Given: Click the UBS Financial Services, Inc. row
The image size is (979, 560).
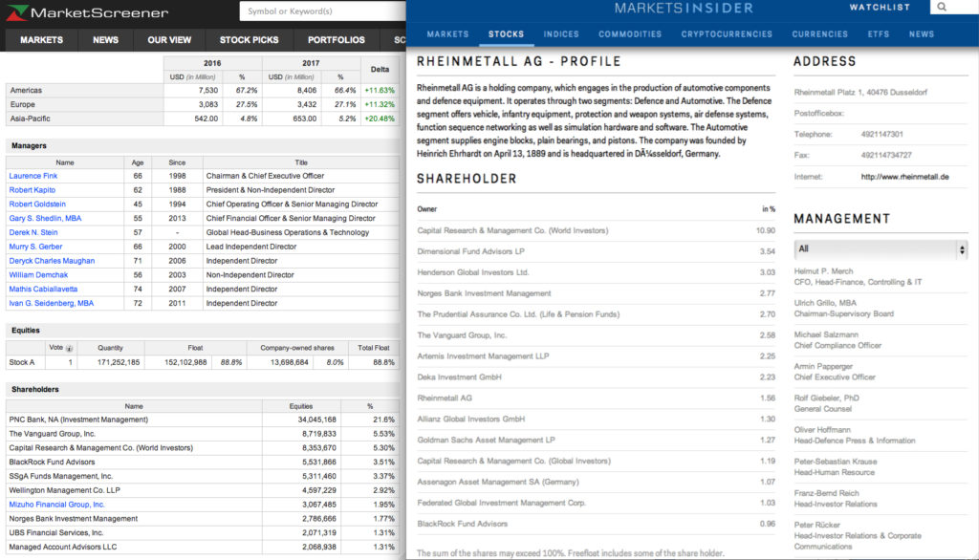Looking at the screenshot, I should point(203,533).
